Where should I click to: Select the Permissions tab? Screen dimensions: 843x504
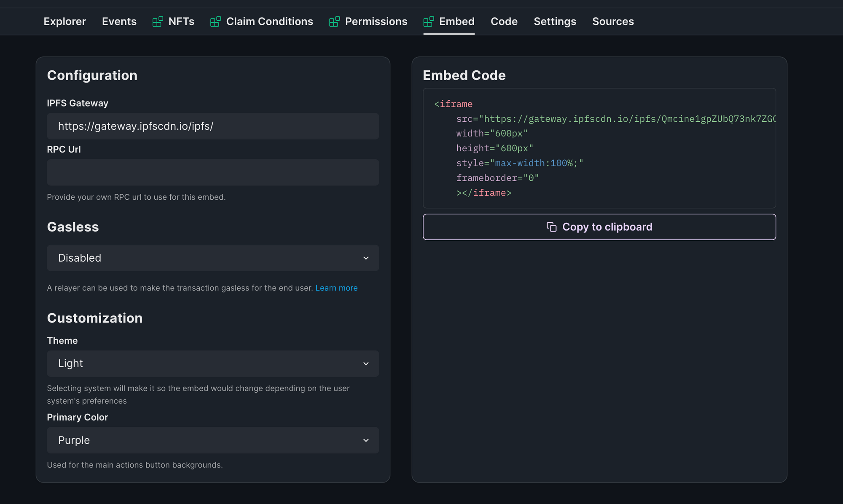click(x=376, y=21)
